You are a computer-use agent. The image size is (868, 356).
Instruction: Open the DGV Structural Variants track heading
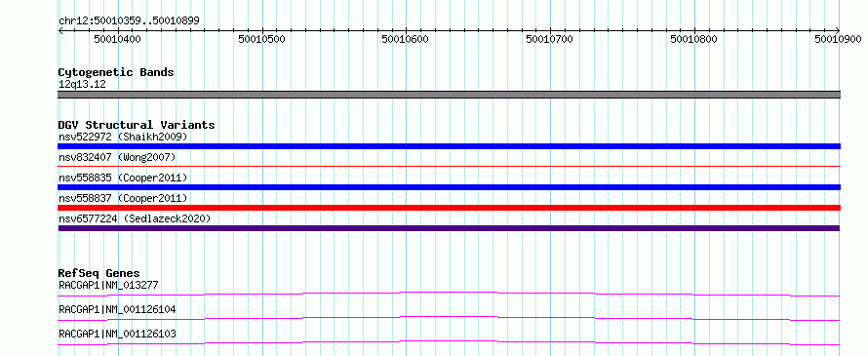pos(137,125)
